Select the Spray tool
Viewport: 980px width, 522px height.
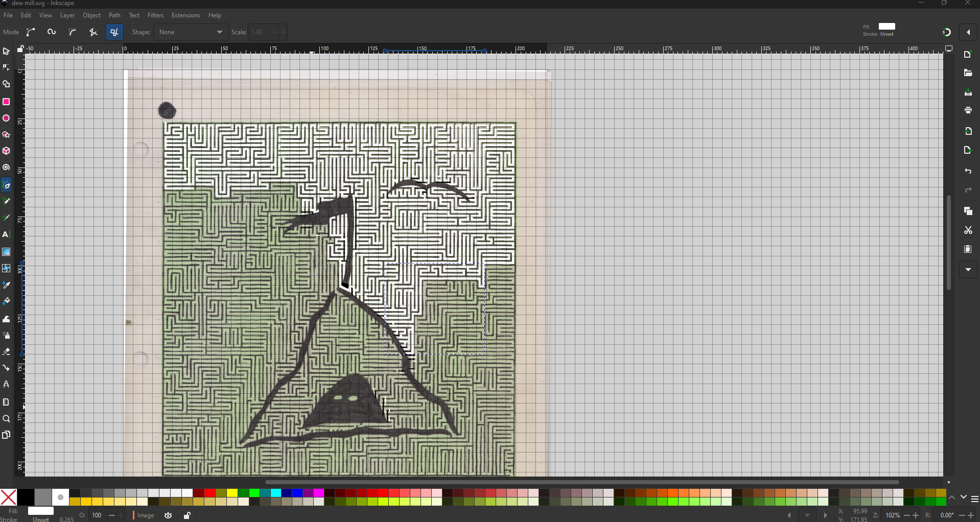[x=6, y=336]
